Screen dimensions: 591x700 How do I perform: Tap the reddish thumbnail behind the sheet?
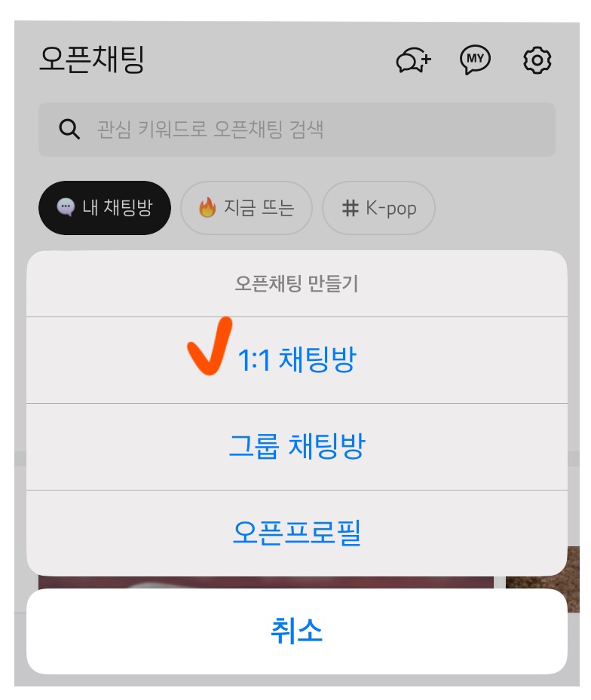point(265,583)
